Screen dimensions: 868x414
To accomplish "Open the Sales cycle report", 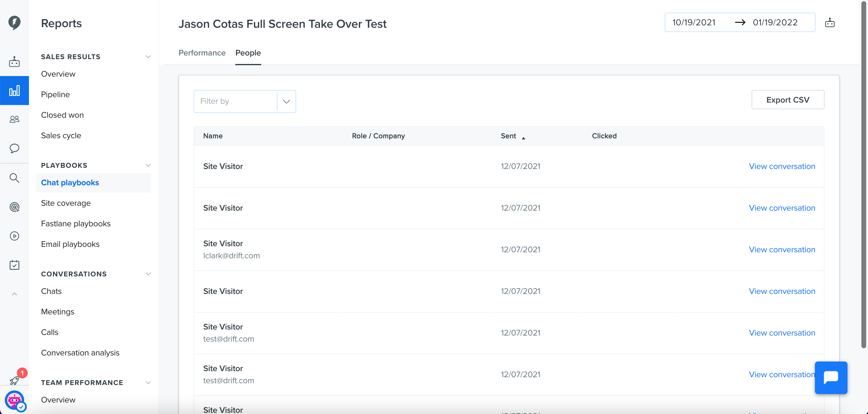I will (61, 135).
